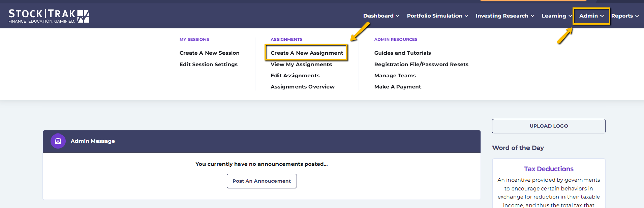Go to View My Assignments
Screen dimensions: 644x208
(301, 64)
